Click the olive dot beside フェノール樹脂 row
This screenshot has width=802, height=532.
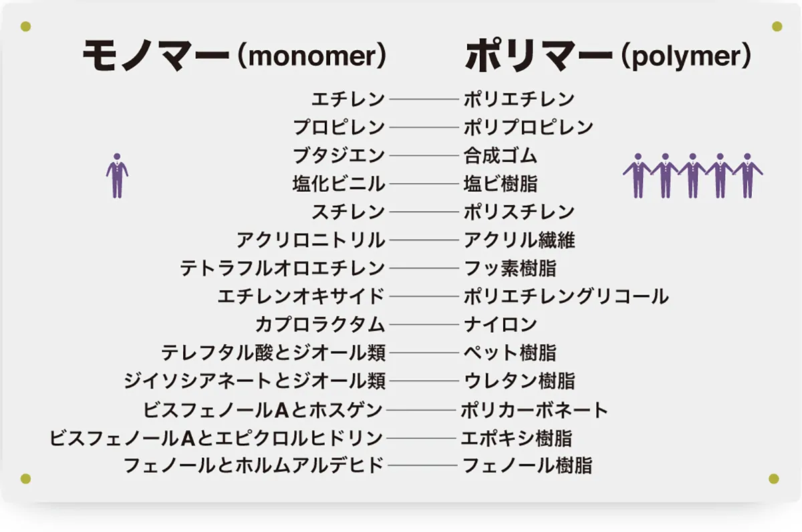(774, 479)
